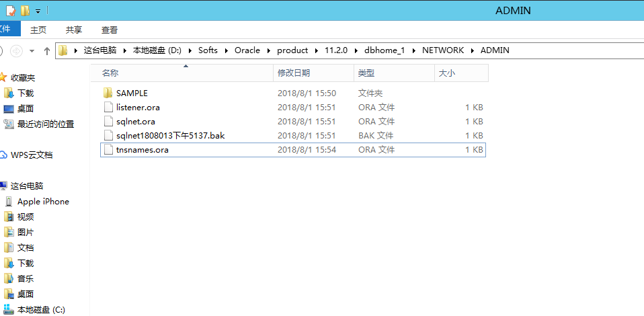This screenshot has width=644, height=316.
Task: Switch to the 查看 ribbon tab
Action: click(110, 30)
